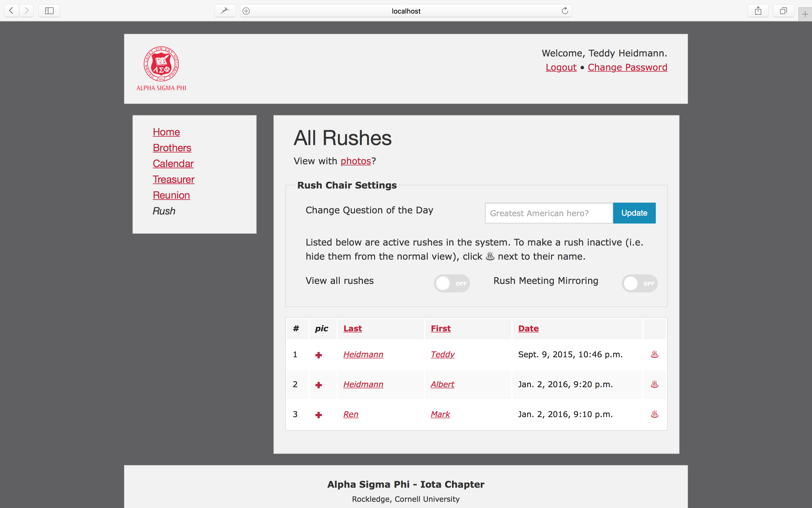
Task: Click 'Alpha Sigma Phi - Iota Chapter' footer text
Action: [406, 484]
